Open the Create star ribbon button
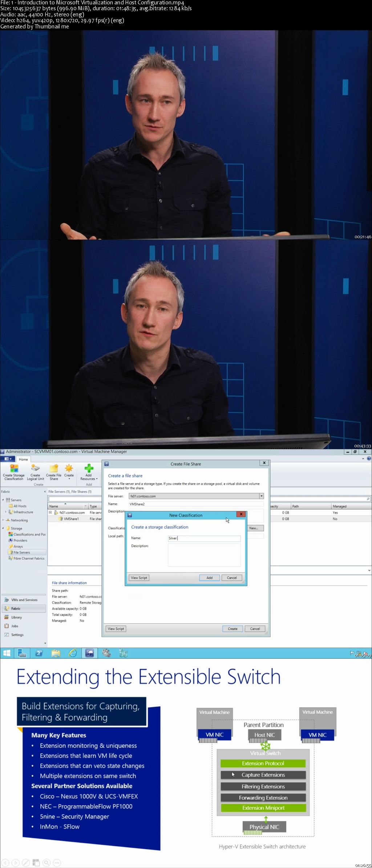 click(x=69, y=472)
